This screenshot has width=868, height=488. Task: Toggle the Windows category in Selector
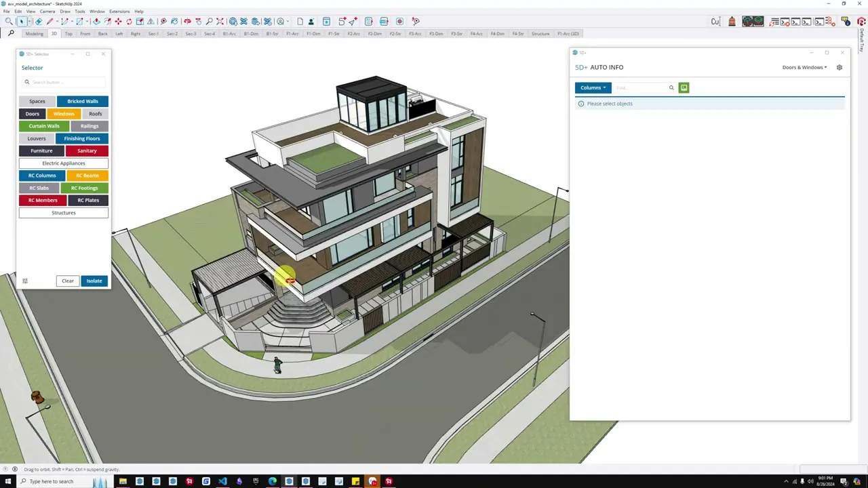[x=64, y=114]
